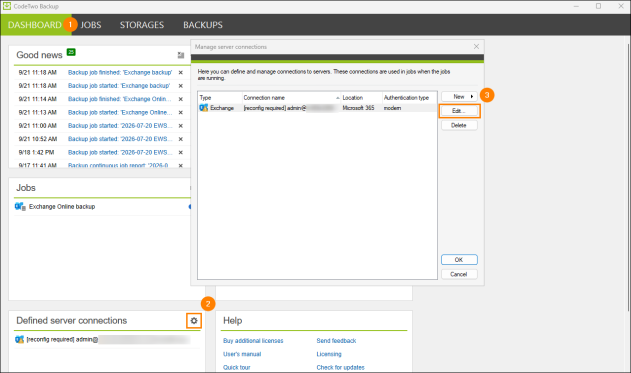Open the Defined server connections gear settings
The width and height of the screenshot is (631, 373).
(194, 321)
